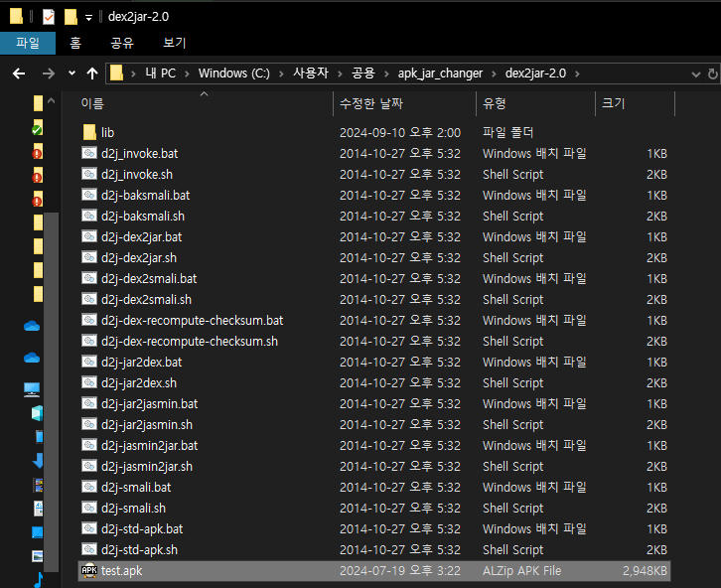The width and height of the screenshot is (721, 588).
Task: Click dex2jar-2.0 breadcrumb segment
Action: point(535,73)
